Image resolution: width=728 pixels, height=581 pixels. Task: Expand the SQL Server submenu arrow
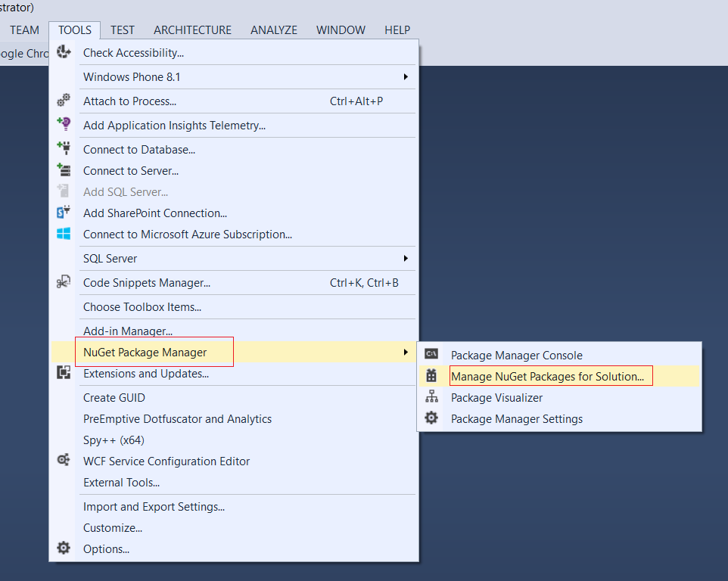406,258
